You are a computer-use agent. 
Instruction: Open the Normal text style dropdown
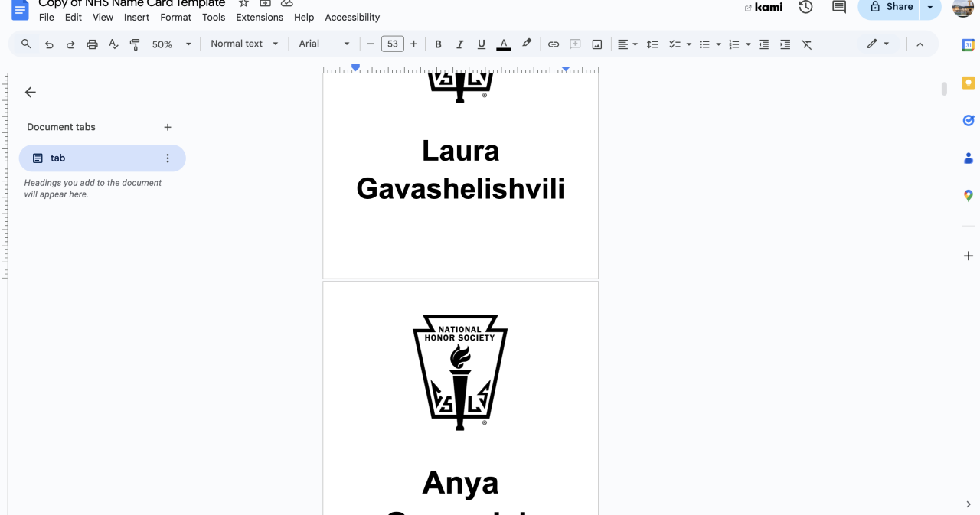(x=244, y=44)
